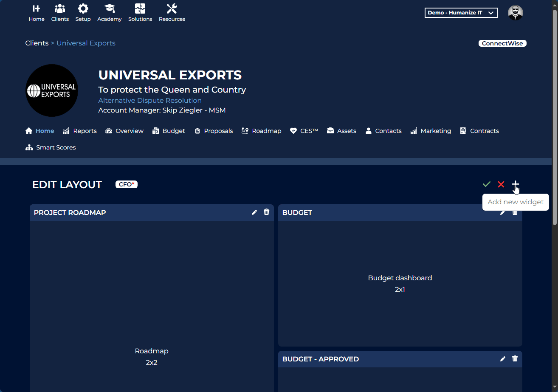Click the Edit Layout heading
The image size is (558, 392).
click(67, 185)
